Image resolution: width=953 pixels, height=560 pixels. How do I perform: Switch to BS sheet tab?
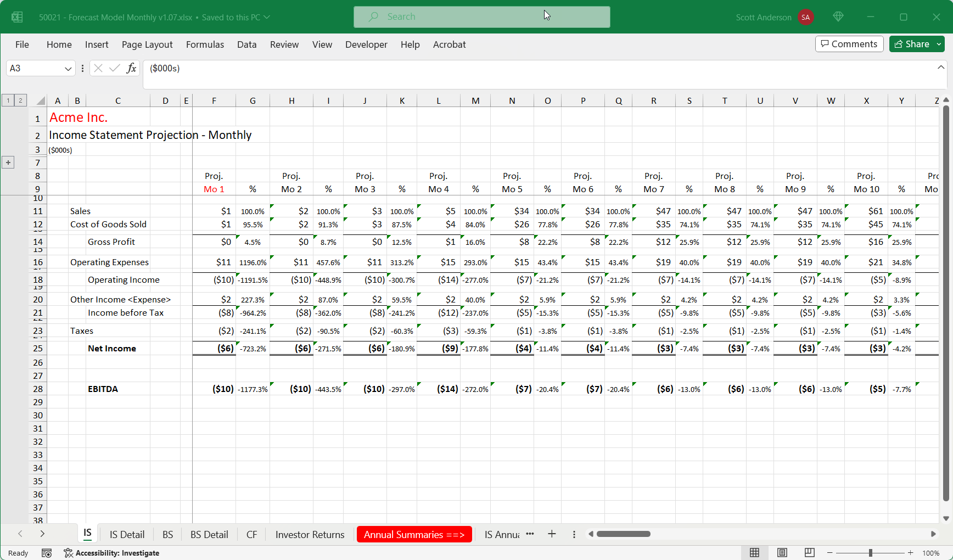(168, 534)
